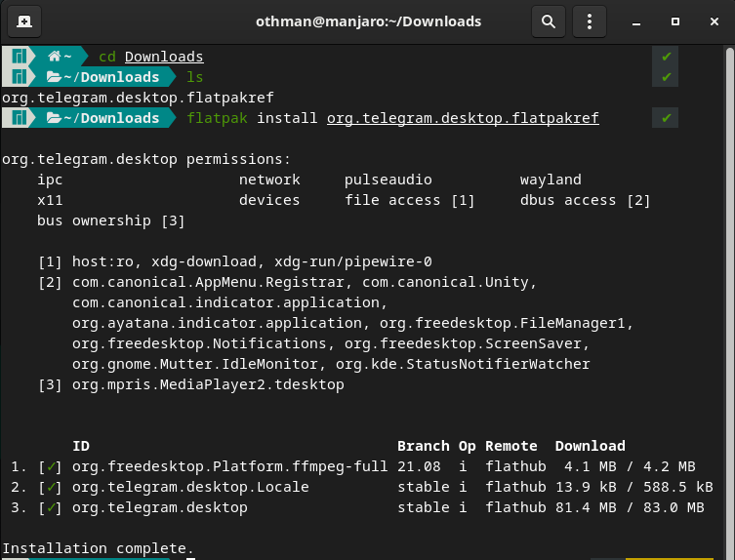Click the othman@manjaro window title text
Screen dimensions: 735x560
367,20
